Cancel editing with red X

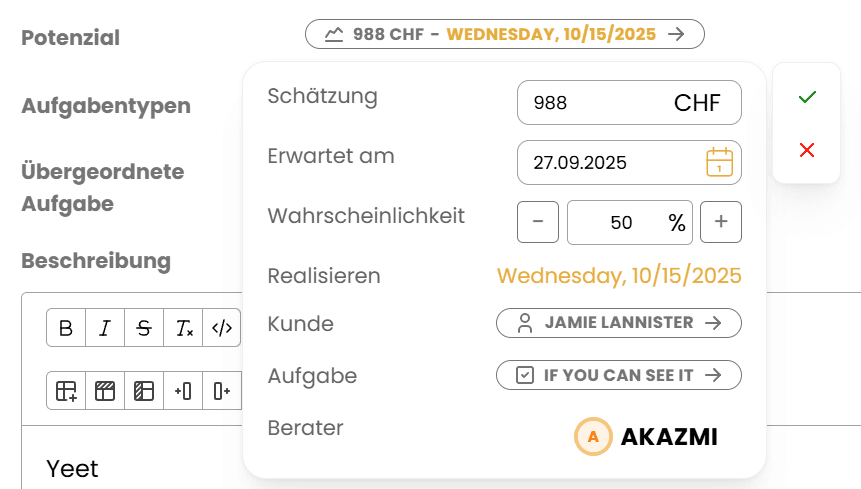[807, 150]
